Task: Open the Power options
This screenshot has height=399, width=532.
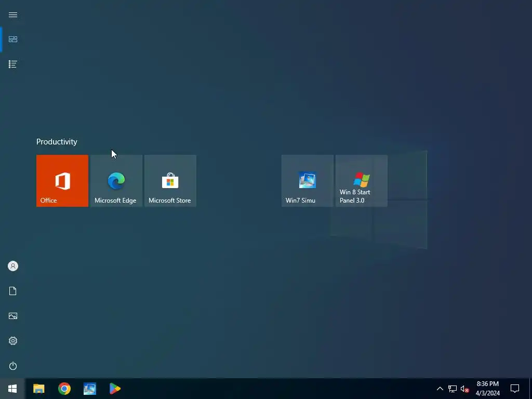Action: coord(13,366)
